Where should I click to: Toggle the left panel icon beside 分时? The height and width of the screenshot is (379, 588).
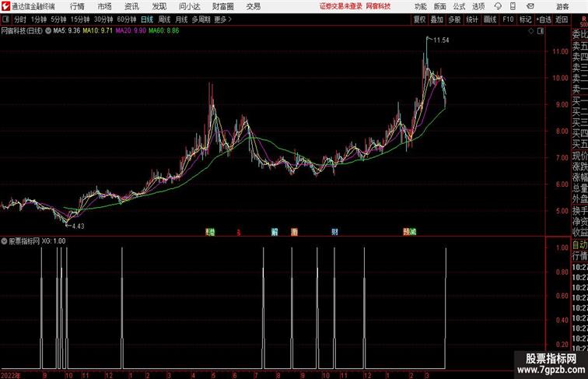5,19
